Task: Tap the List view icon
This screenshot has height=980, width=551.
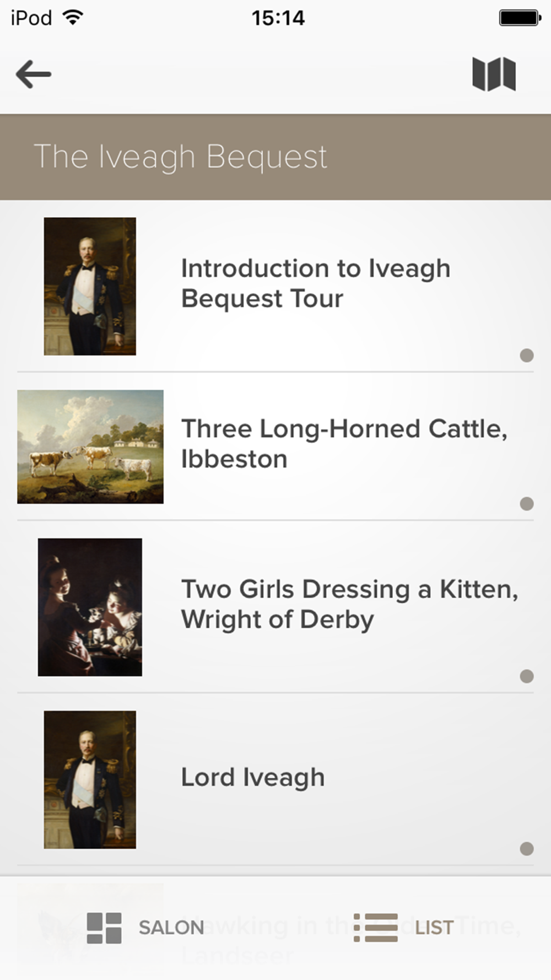Action: [375, 928]
